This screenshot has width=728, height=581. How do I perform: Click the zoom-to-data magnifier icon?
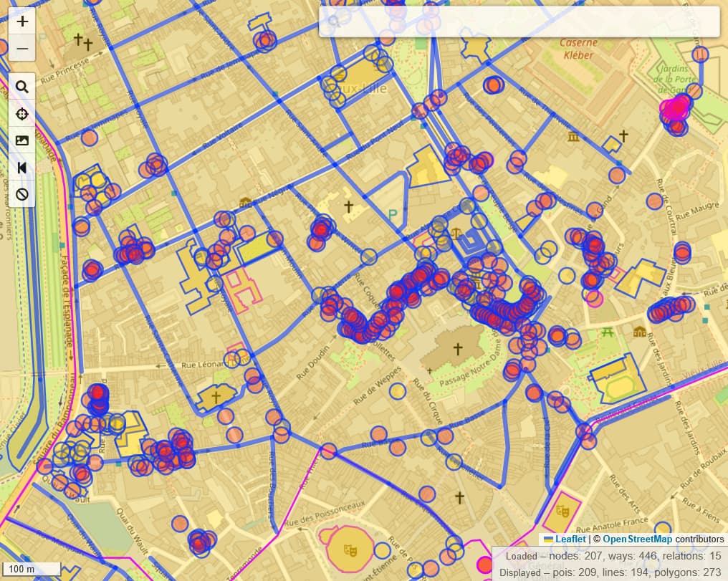click(22, 87)
